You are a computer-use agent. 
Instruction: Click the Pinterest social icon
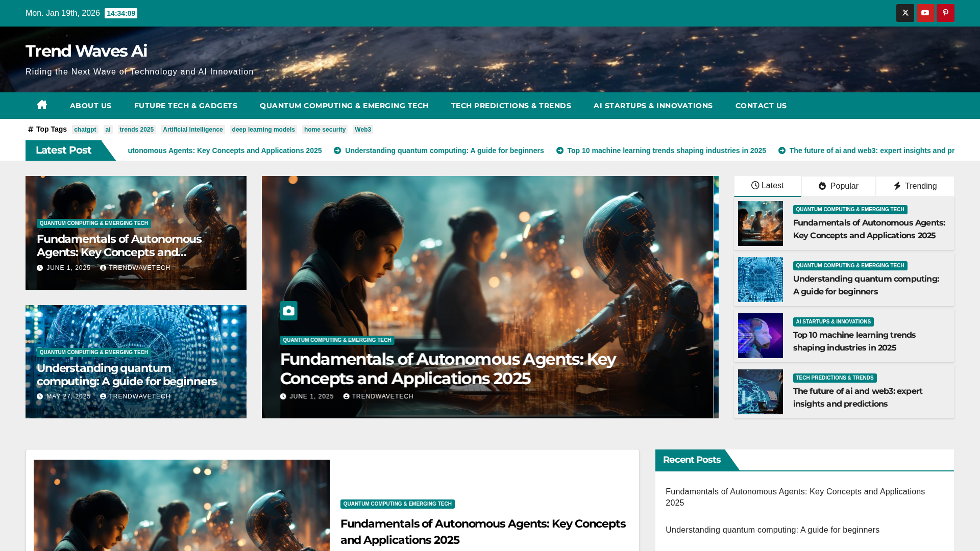coord(945,13)
